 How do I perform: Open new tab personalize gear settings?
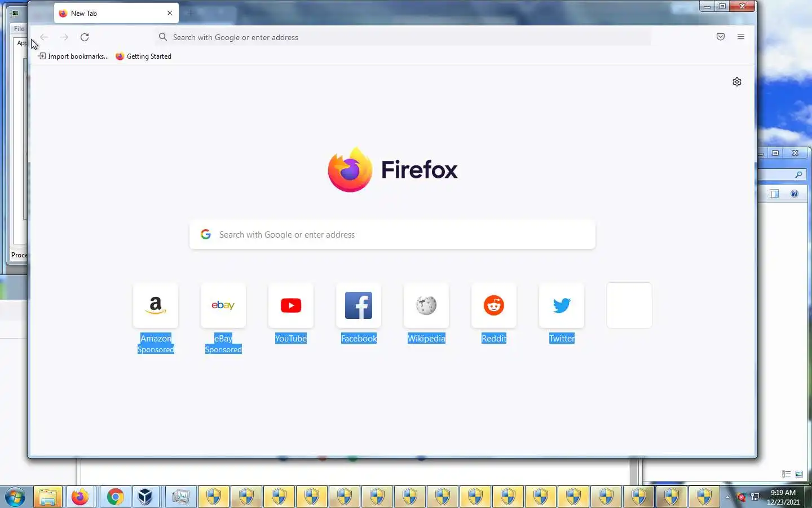tap(737, 82)
